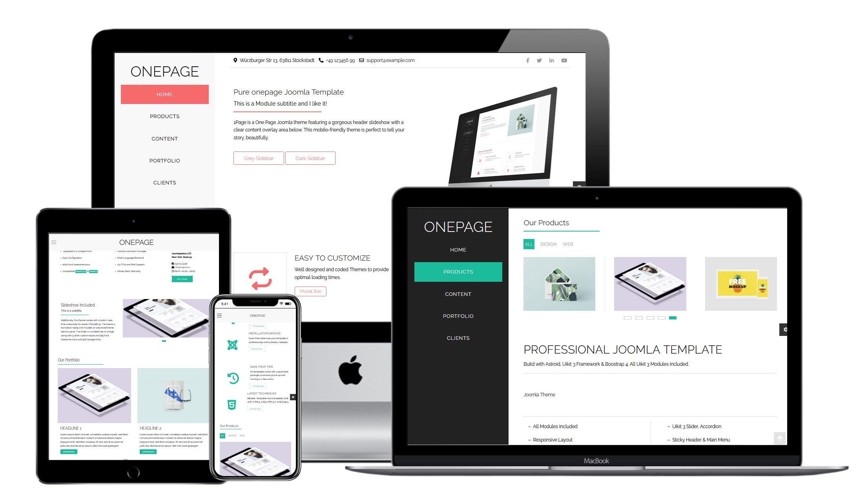Click the product thumbnail image on laptop
Viewport: 868px width, 498px height.
pos(559,283)
